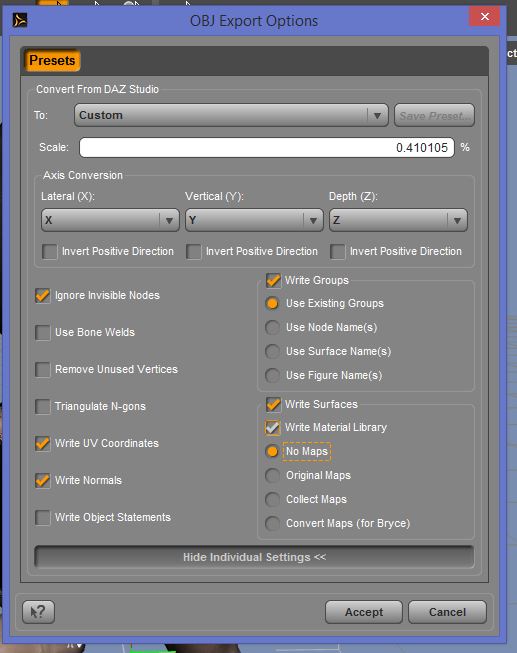Select Use Node Name(s) radio button

pos(272,327)
